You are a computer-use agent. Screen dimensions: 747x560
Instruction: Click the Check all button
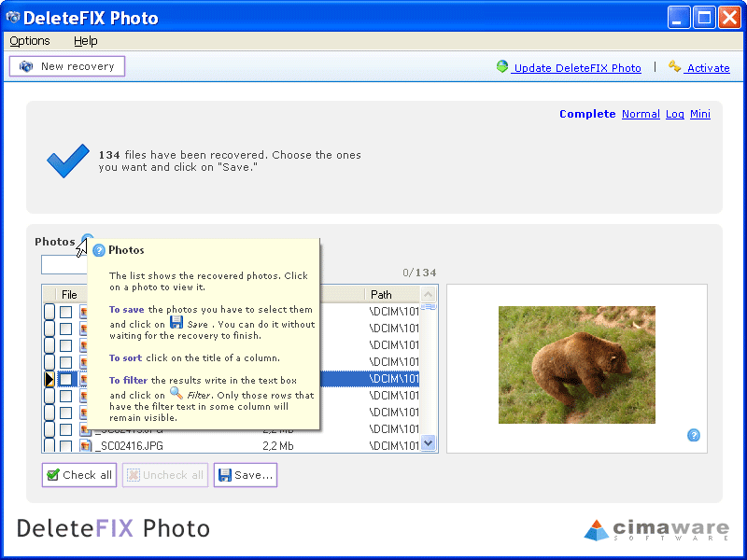click(x=79, y=475)
